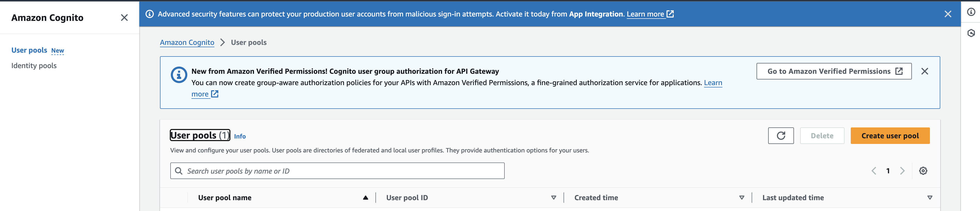Go to previous page of user pools
The width and height of the screenshot is (980, 211).
pyautogui.click(x=873, y=171)
